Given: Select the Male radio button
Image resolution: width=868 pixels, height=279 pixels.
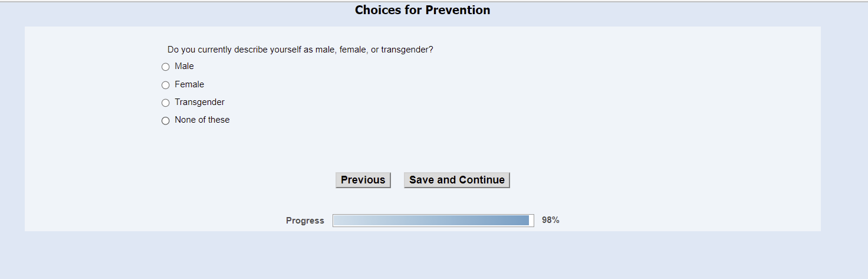Looking at the screenshot, I should (x=166, y=67).
